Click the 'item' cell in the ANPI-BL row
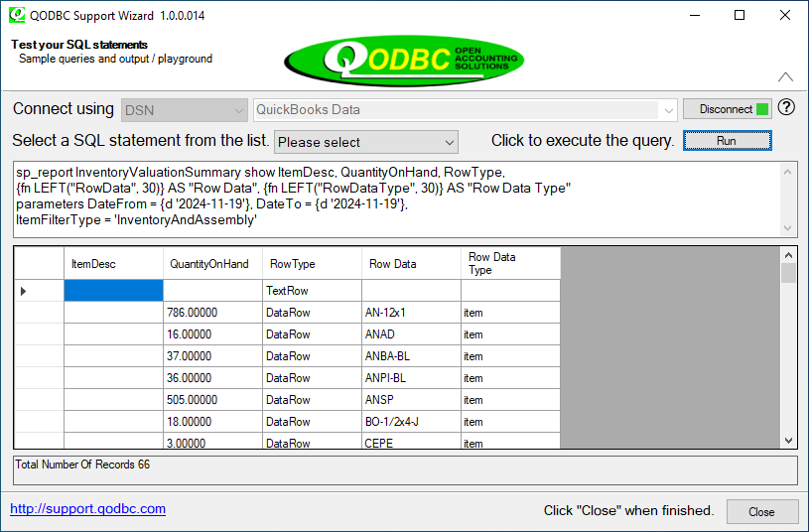This screenshot has height=532, width=809. point(510,378)
